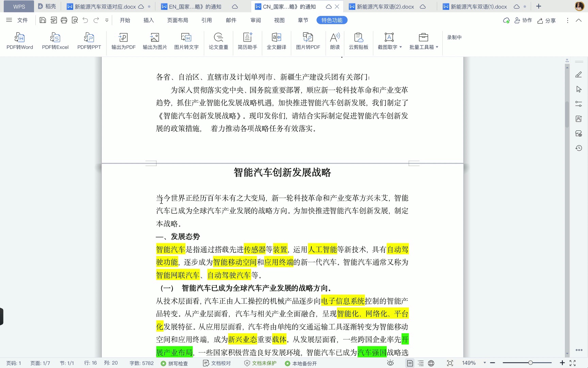The image size is (588, 368).
Task: Undo the last action
Action: 85,20
